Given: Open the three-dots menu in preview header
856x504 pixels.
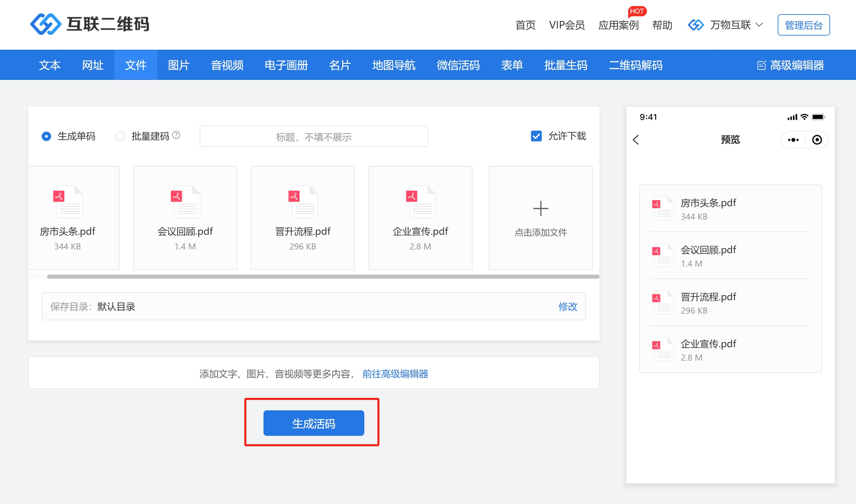Looking at the screenshot, I should pos(793,140).
